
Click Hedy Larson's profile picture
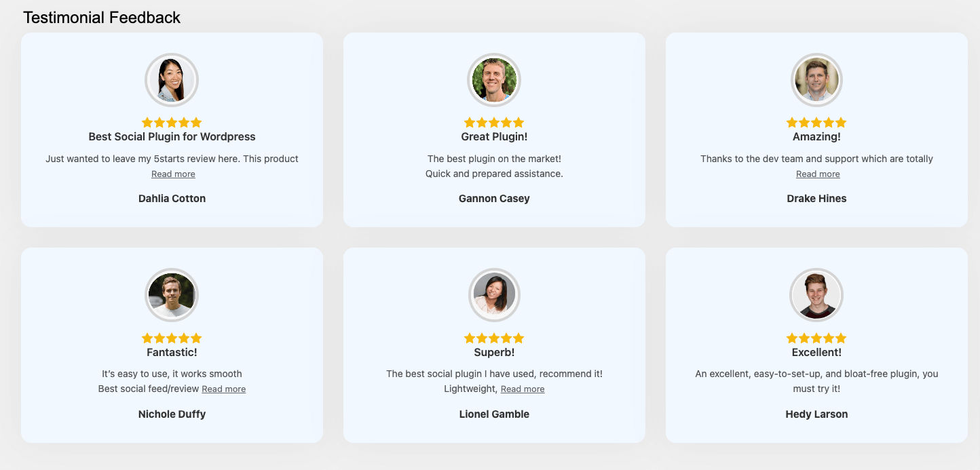point(816,295)
